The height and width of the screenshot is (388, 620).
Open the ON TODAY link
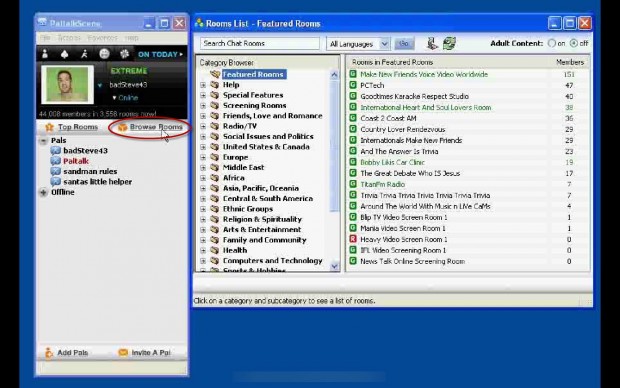click(x=161, y=54)
